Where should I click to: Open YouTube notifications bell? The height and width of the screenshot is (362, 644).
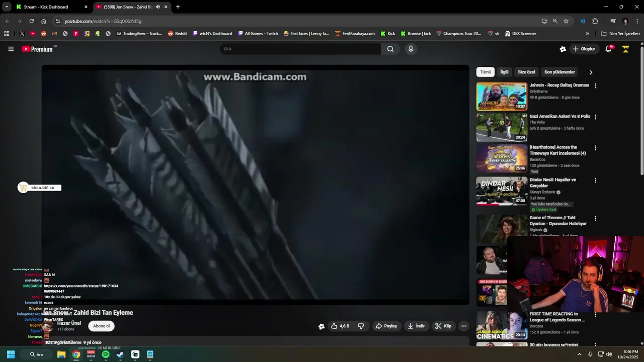pyautogui.click(x=608, y=49)
